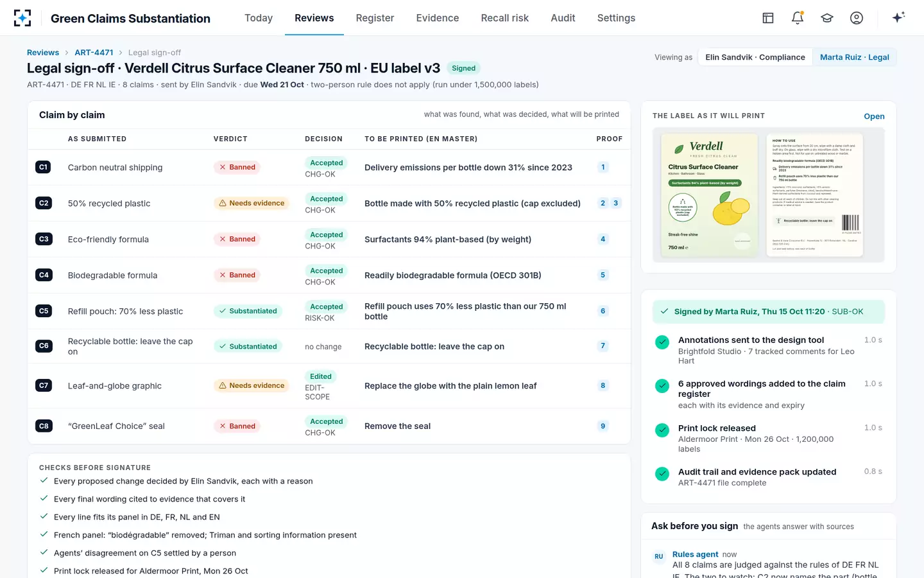This screenshot has height=578, width=924.
Task: Open proof chip 3 on recycled plastic row
Action: coord(616,203)
